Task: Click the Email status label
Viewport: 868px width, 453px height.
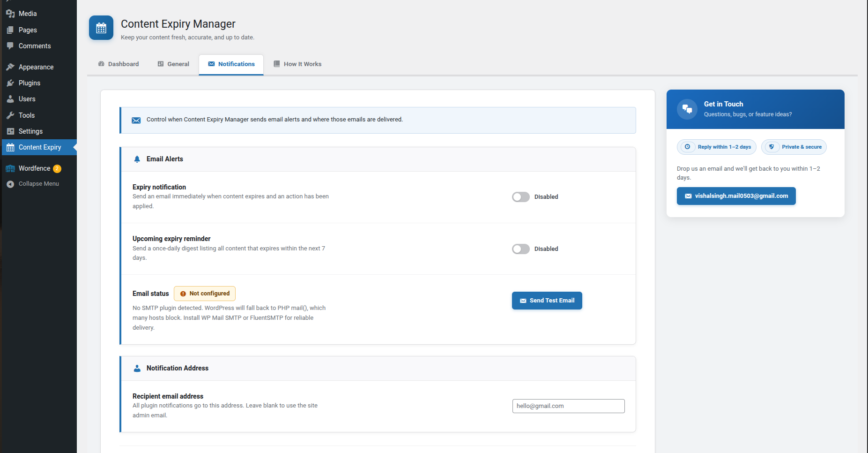Action: pyautogui.click(x=151, y=294)
